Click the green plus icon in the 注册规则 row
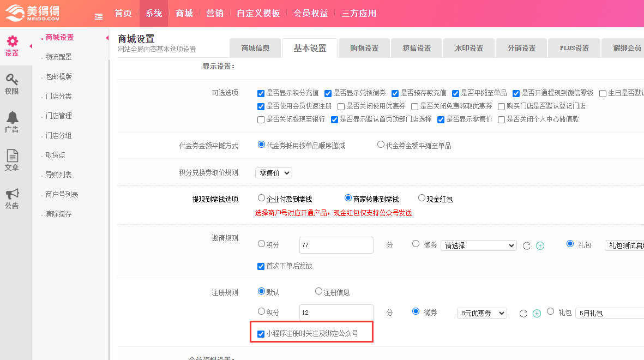This screenshot has width=644, height=360. [537, 313]
